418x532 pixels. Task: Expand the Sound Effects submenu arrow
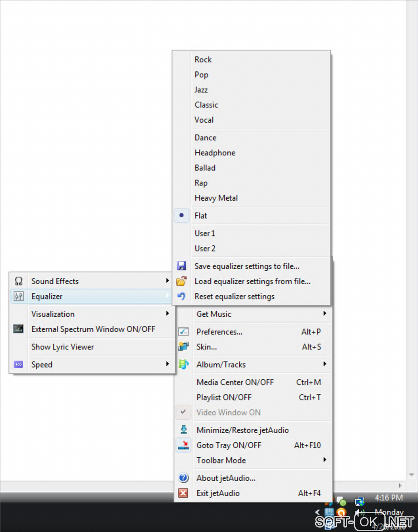167,281
